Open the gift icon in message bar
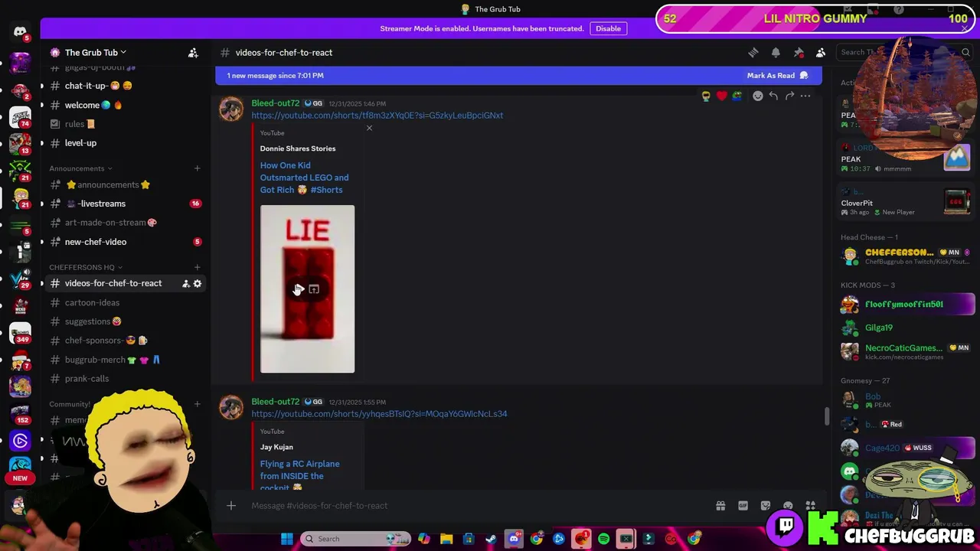This screenshot has width=980, height=551. tap(720, 505)
